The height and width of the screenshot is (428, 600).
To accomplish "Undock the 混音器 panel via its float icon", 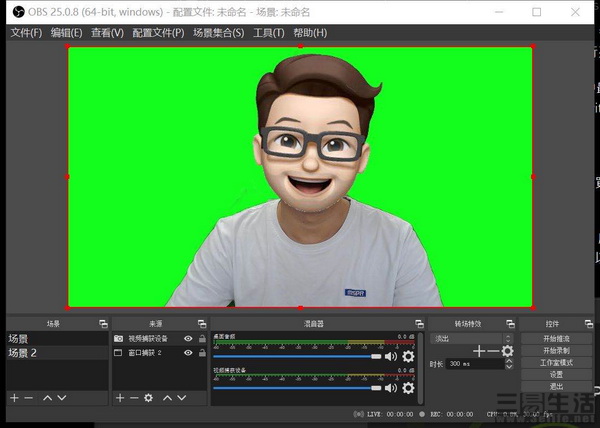I will coord(419,324).
